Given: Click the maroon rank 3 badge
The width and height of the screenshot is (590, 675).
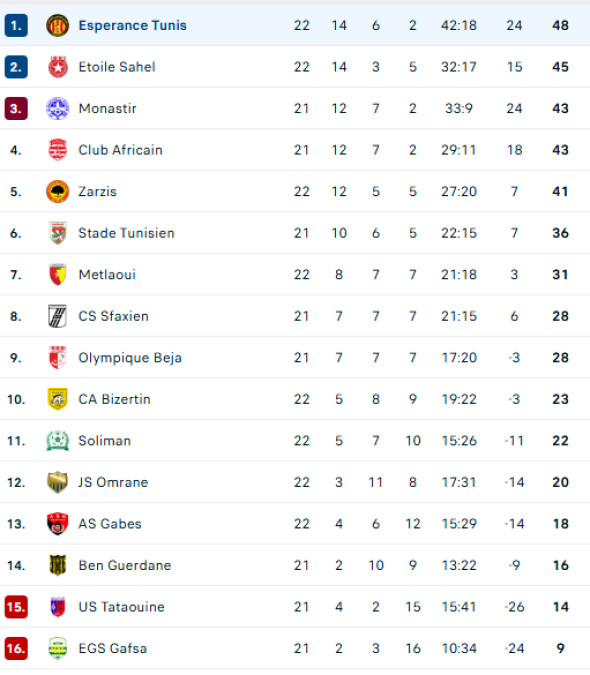Looking at the screenshot, I should 16,108.
